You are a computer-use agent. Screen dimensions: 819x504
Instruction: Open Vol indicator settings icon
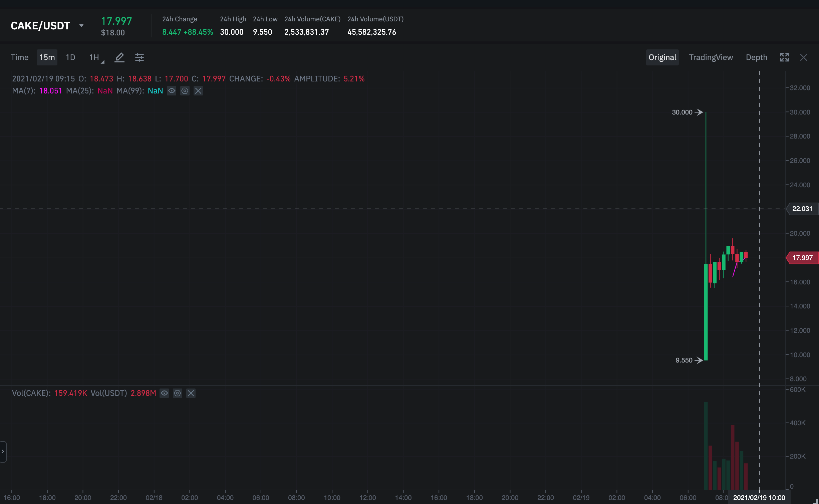[x=178, y=393]
